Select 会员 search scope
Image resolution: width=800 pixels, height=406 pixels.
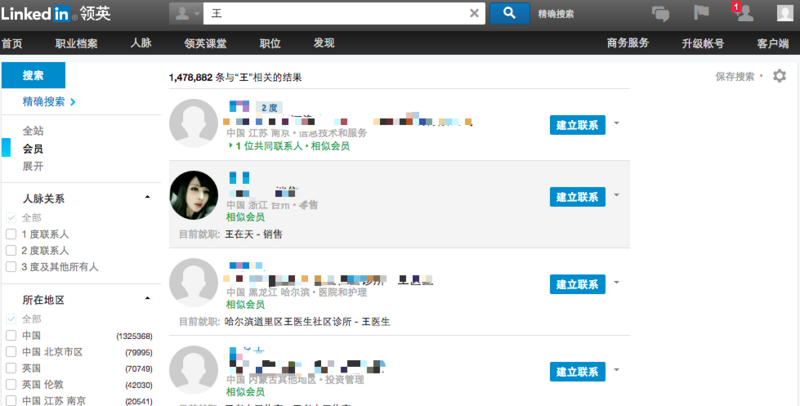pos(33,149)
